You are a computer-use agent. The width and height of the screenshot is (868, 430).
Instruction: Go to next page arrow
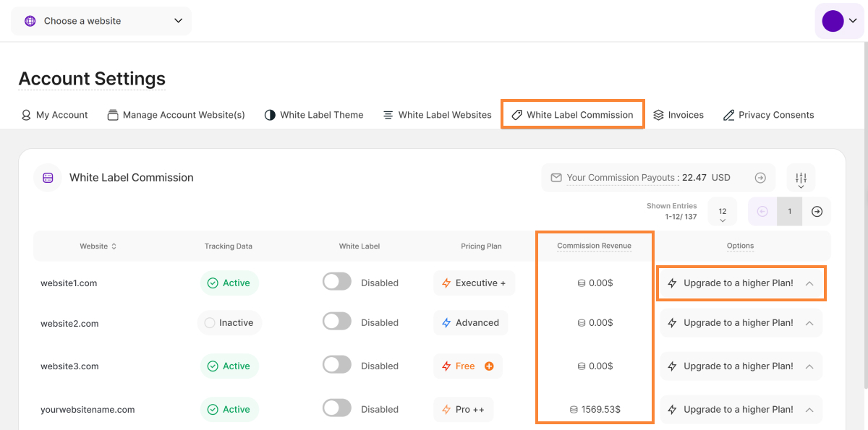tap(817, 212)
